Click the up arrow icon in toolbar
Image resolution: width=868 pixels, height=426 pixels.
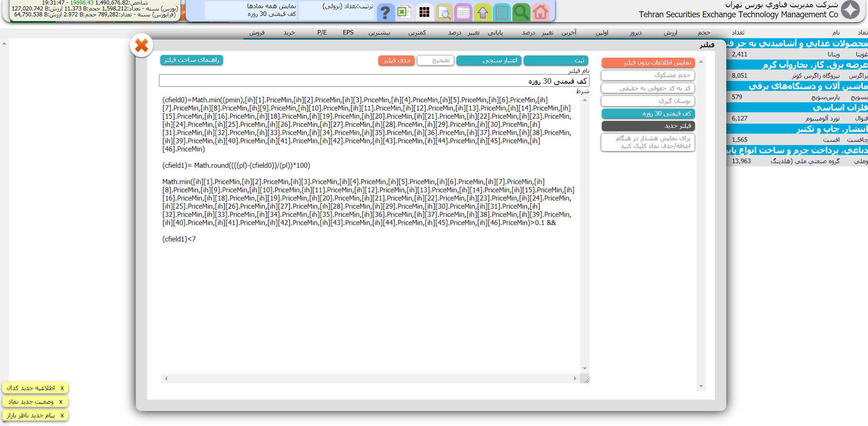pyautogui.click(x=483, y=12)
